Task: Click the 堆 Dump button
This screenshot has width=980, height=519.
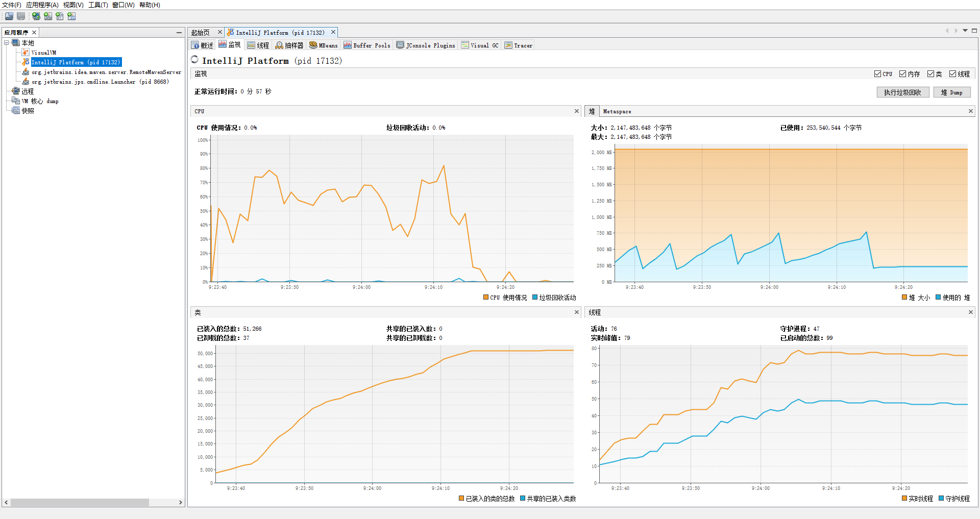Action: pyautogui.click(x=952, y=92)
